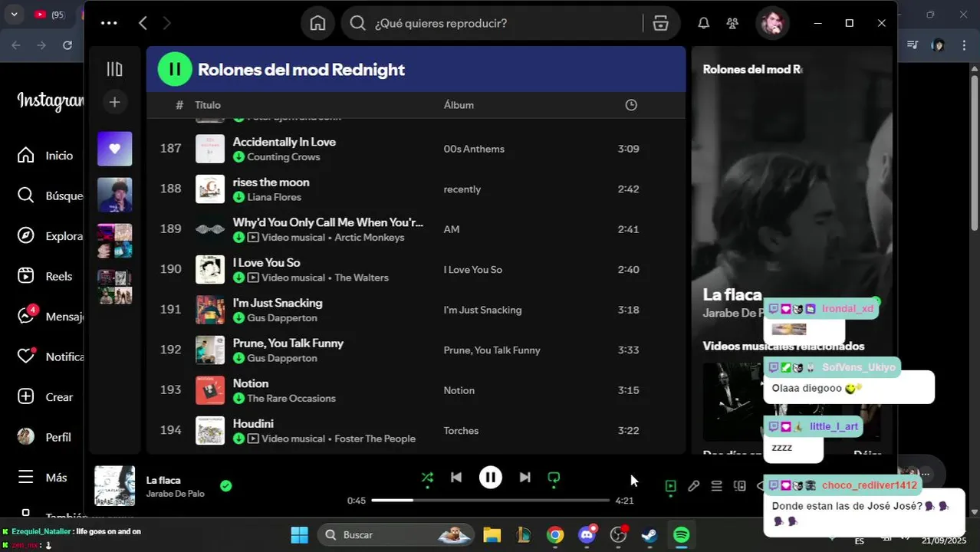Select track I'm Just Snacking title
This screenshot has height=552, width=980.
278,303
